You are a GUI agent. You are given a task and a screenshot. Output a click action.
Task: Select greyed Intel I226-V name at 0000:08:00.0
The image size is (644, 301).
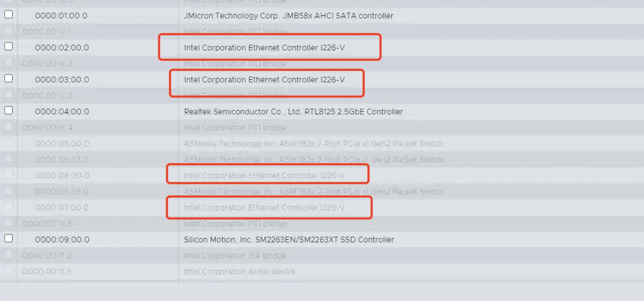point(264,175)
